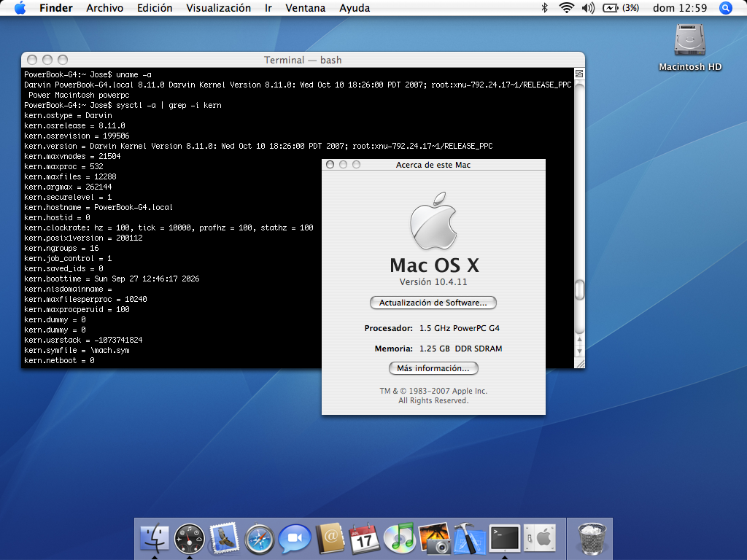Open Spotlight search
The width and height of the screenshot is (747, 560).
pos(725,7)
